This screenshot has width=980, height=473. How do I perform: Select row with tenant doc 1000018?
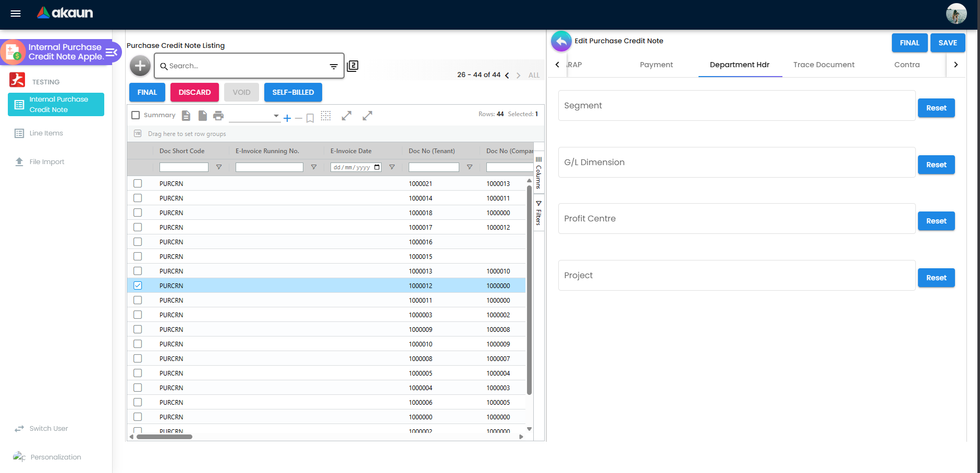(x=138, y=213)
